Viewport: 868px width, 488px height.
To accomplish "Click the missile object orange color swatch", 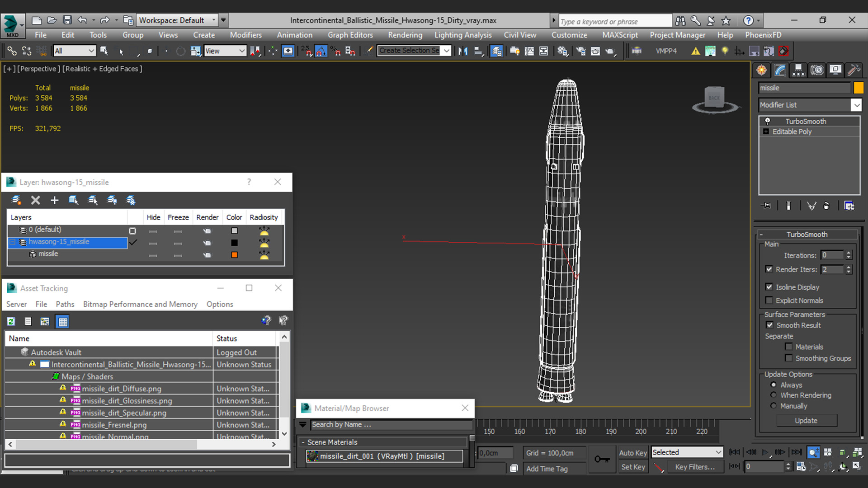I will pyautogui.click(x=859, y=88).
